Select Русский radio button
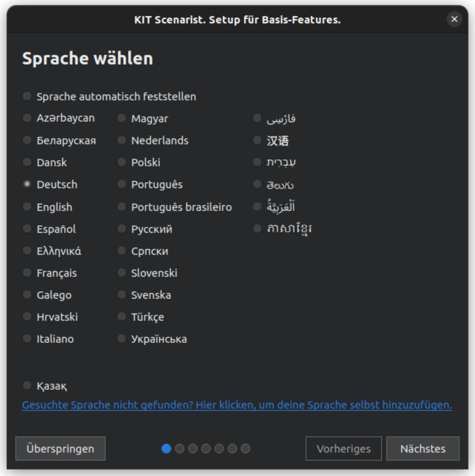The width and height of the screenshot is (475, 476). (x=122, y=229)
